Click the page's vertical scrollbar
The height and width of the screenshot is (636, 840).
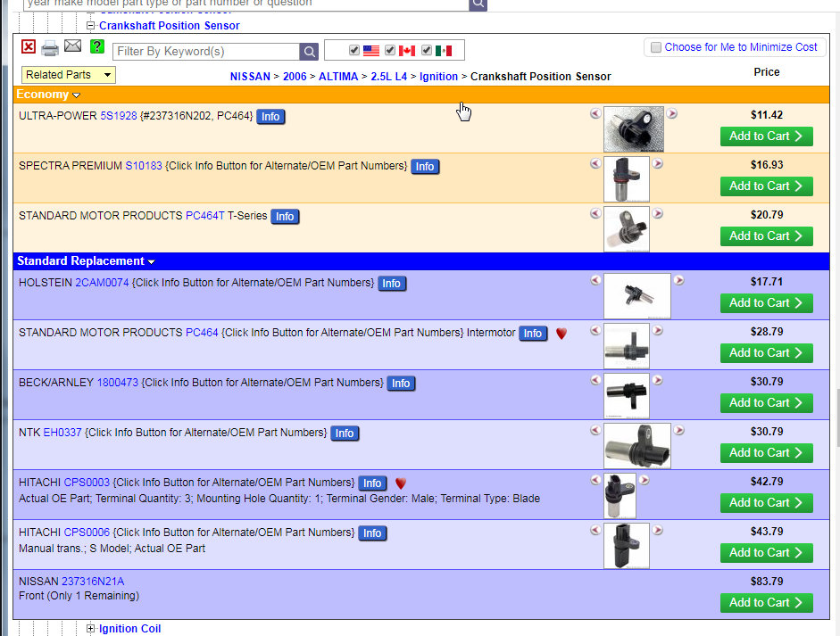(837, 417)
